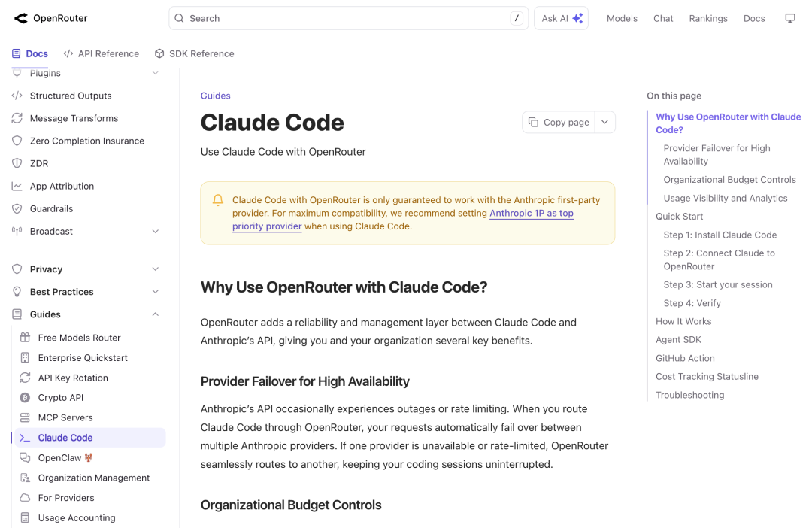Open the Chat menu item
The width and height of the screenshot is (812, 528).
click(x=663, y=18)
